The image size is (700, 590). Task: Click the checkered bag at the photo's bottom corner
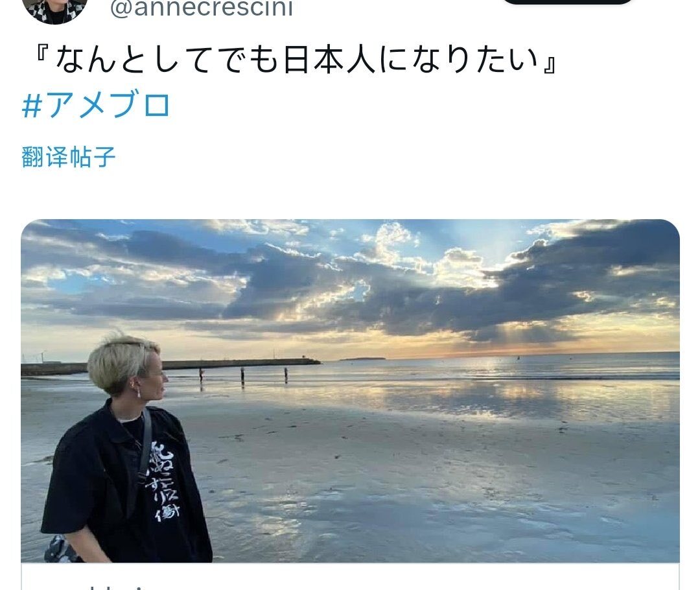point(60,549)
